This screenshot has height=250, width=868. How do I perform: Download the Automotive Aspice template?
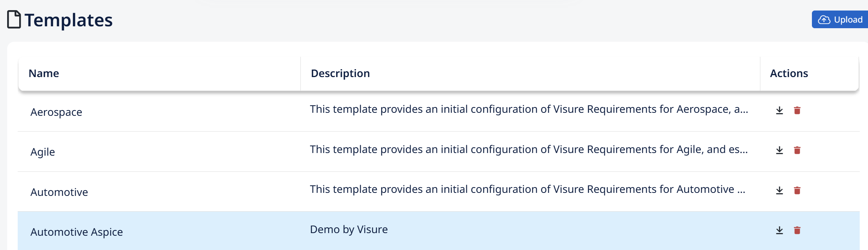[780, 230]
